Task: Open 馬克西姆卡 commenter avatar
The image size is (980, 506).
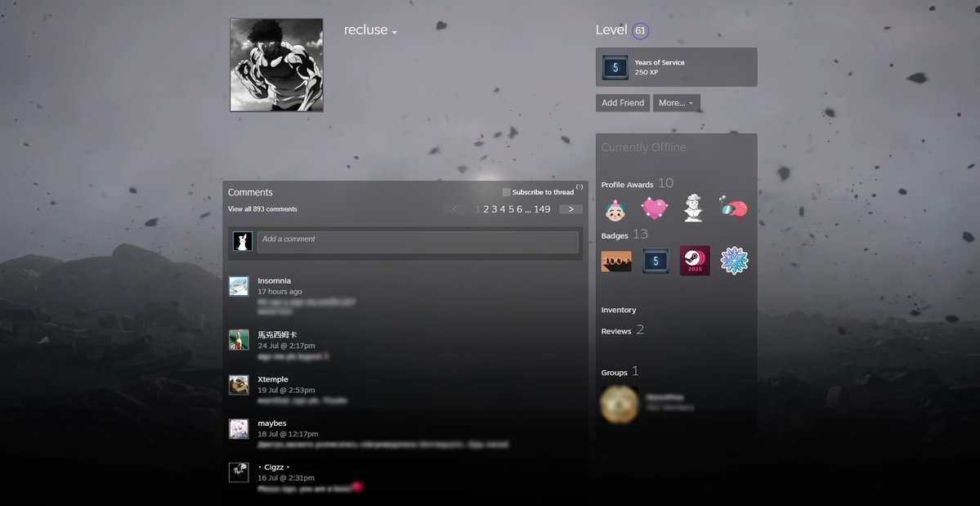Action: tap(239, 340)
